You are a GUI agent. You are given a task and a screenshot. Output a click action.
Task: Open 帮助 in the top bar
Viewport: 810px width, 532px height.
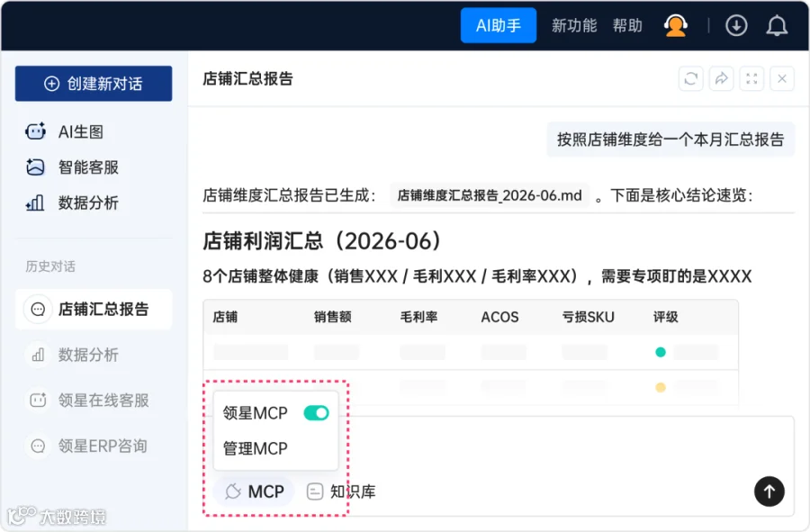(627, 25)
